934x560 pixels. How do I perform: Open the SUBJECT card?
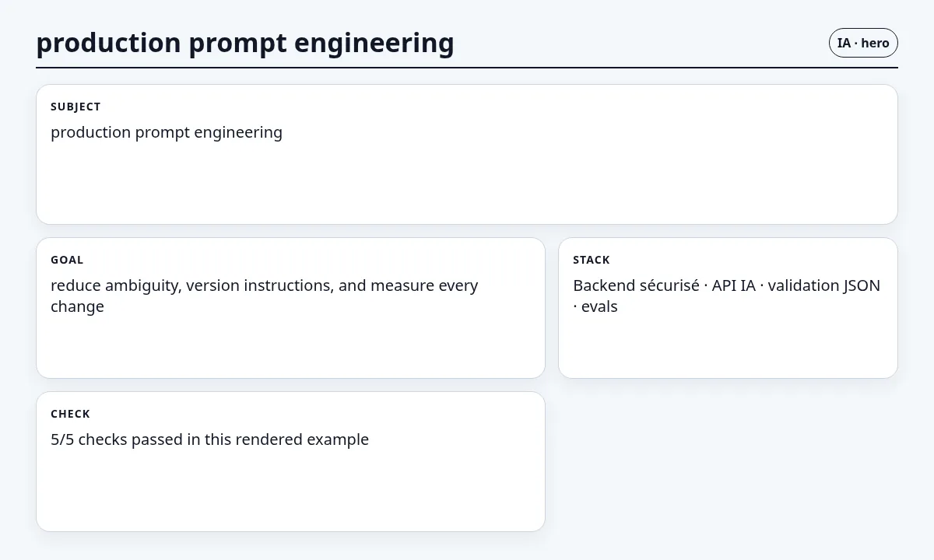[x=467, y=154]
